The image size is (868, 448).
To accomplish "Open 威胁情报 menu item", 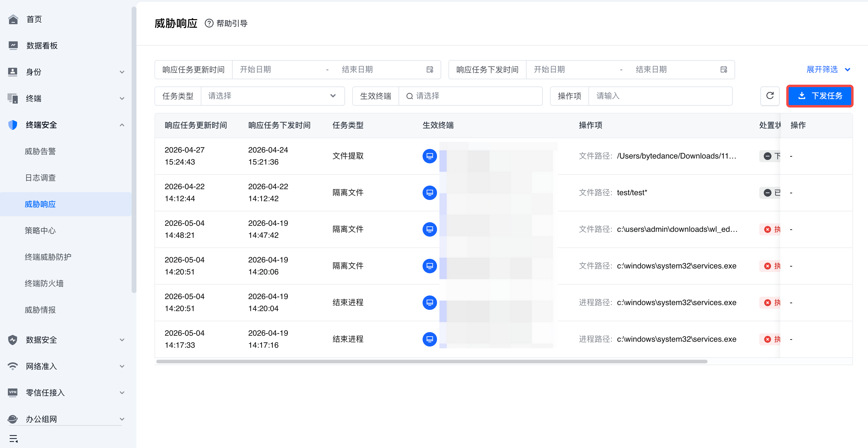I will click(x=40, y=310).
